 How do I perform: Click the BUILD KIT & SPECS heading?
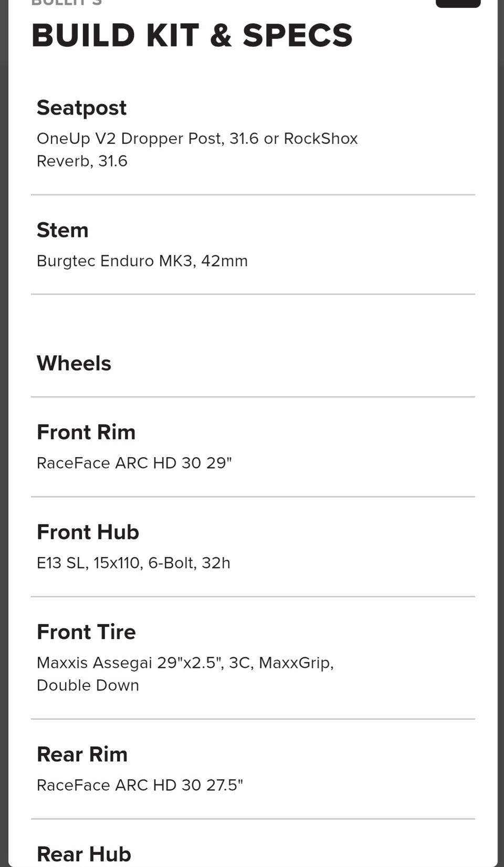click(192, 36)
